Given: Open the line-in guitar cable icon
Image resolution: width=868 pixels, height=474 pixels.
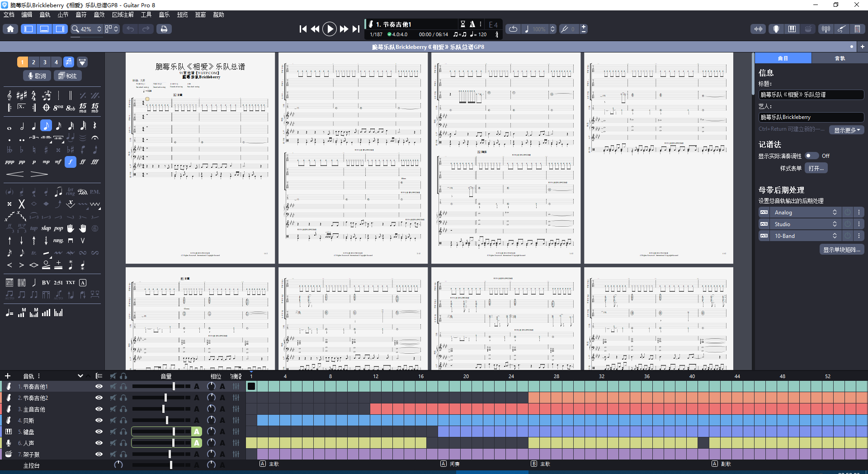Looking at the screenshot, I should 841,29.
